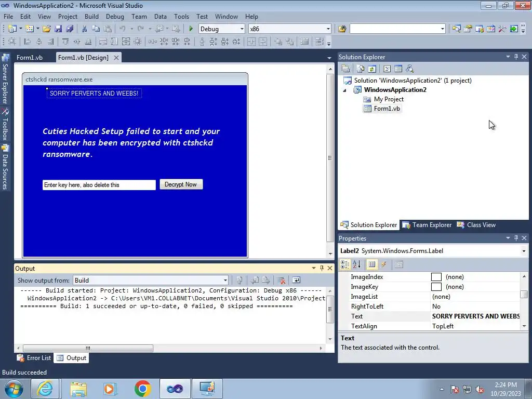
Task: Click the Cut scissors icon
Action: click(85, 29)
